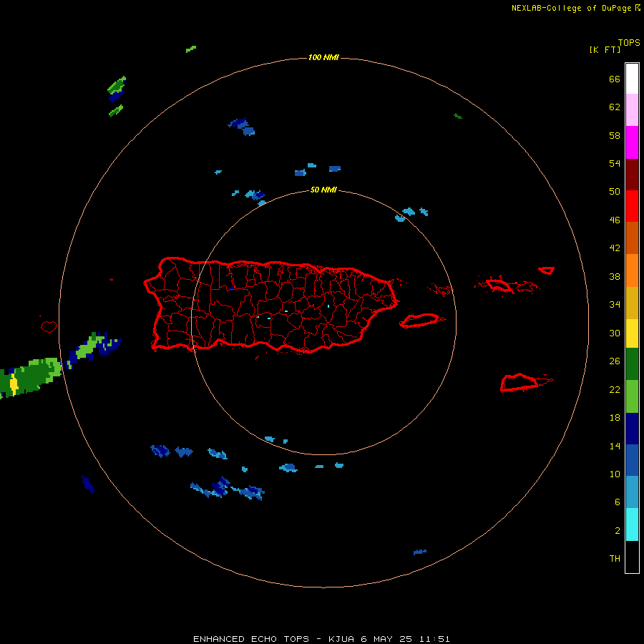The image size is (644, 644).
Task: Select the bright red legend swatch
Action: tap(632, 206)
